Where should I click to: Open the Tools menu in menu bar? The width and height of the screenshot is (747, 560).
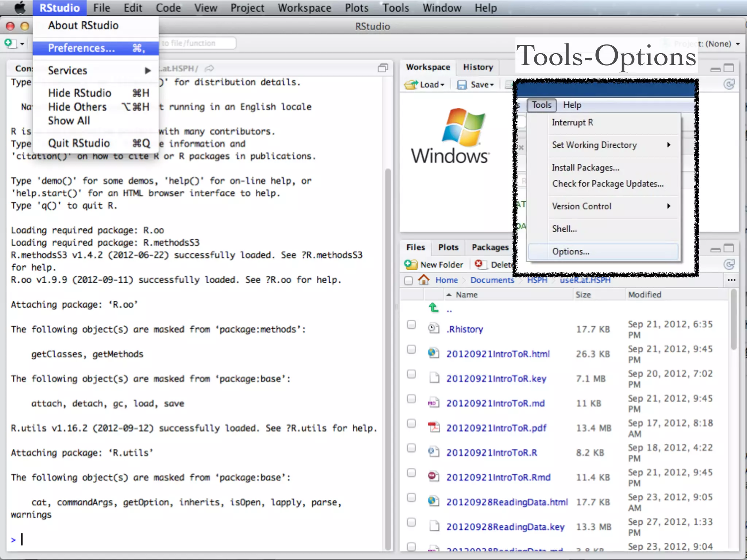coord(395,8)
